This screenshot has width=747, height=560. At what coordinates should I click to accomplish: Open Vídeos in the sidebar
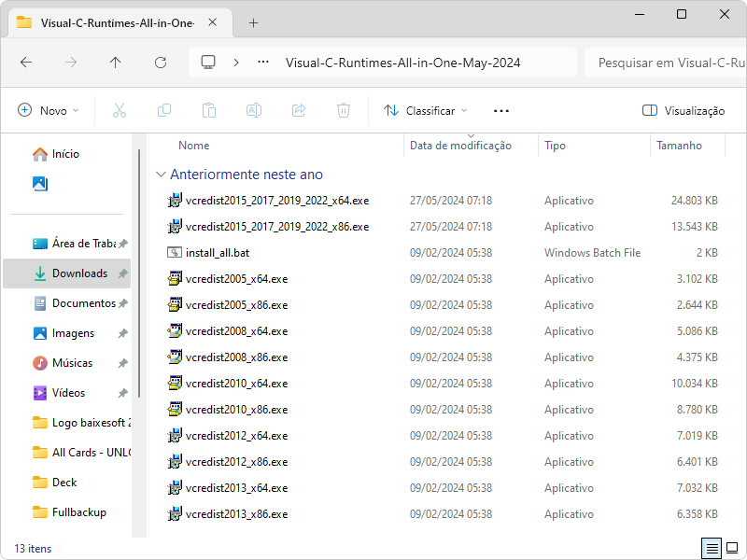point(66,393)
